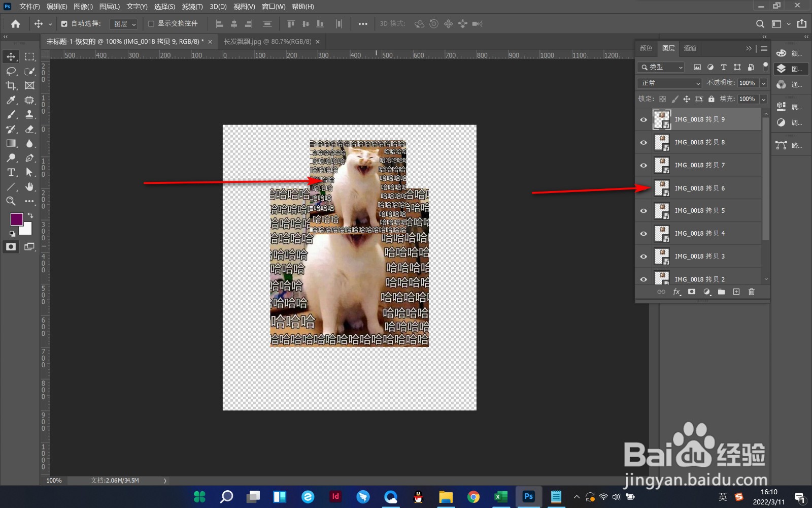
Task: Hide layer IMG_0018 拷贝 9
Action: 644,120
